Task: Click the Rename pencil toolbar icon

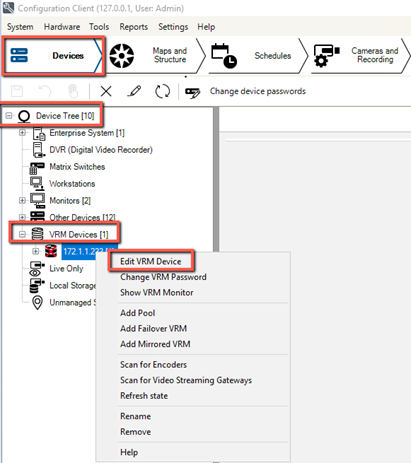Action: click(134, 91)
